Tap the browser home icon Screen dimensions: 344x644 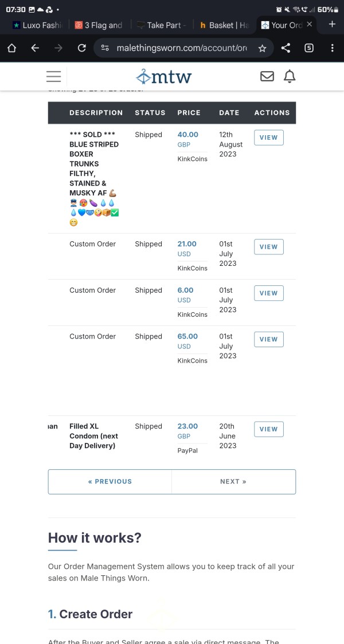12,48
